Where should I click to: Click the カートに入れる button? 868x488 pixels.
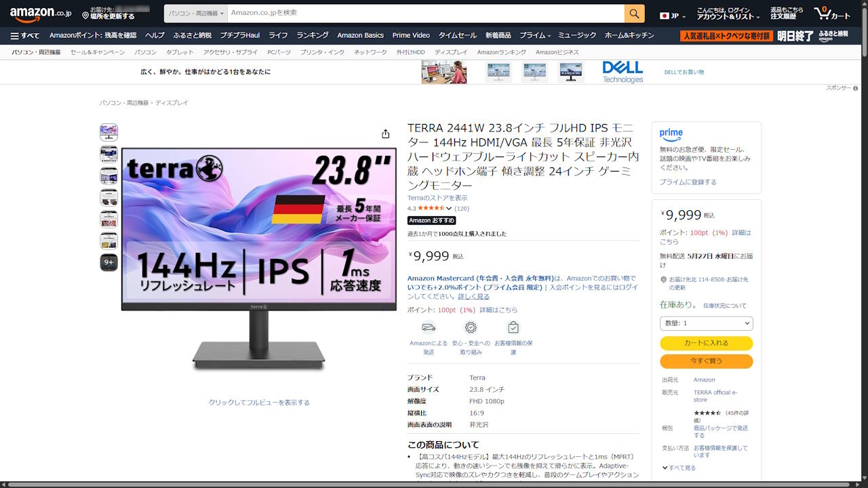(x=706, y=343)
